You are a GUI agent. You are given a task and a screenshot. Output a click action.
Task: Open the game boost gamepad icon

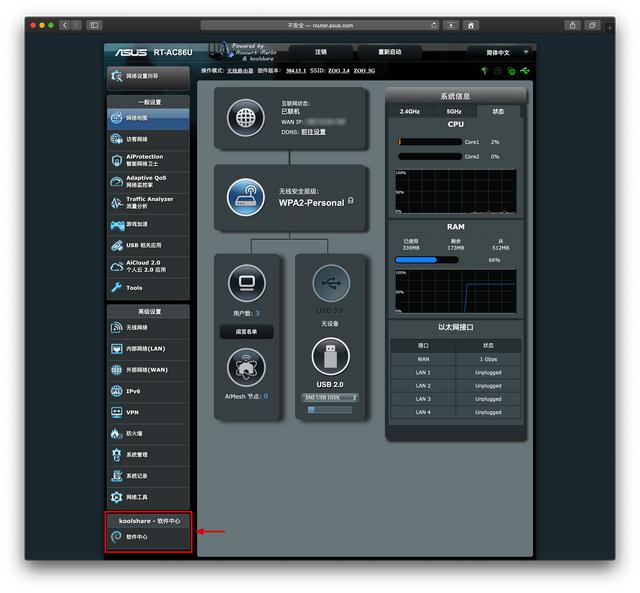click(118, 224)
